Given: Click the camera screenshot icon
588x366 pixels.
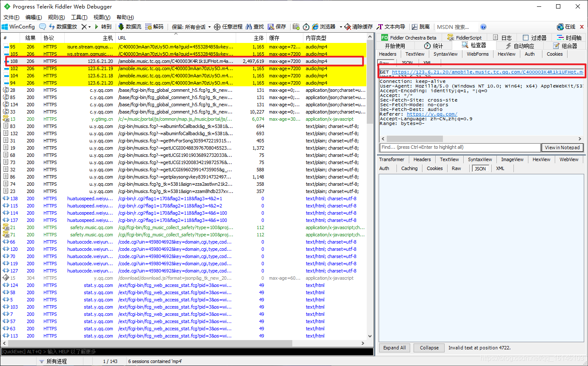Looking at the screenshot, I should pyautogui.click(x=296, y=26).
